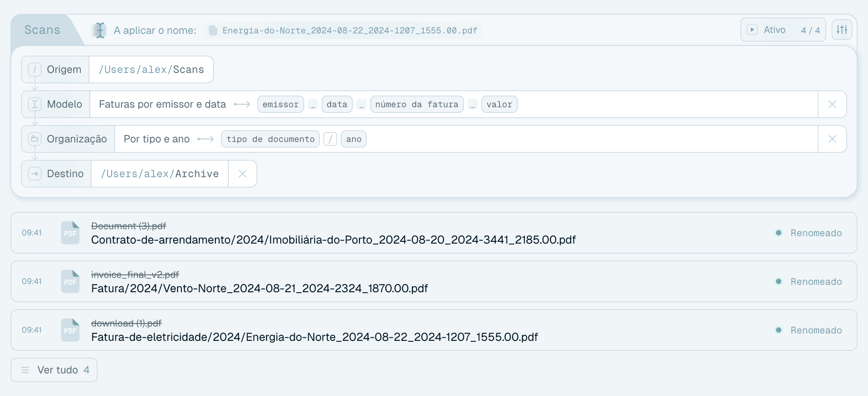The width and height of the screenshot is (868, 396).
Task: Select the Fatura/2024/Vento-Norte renamed file path
Action: click(x=260, y=288)
